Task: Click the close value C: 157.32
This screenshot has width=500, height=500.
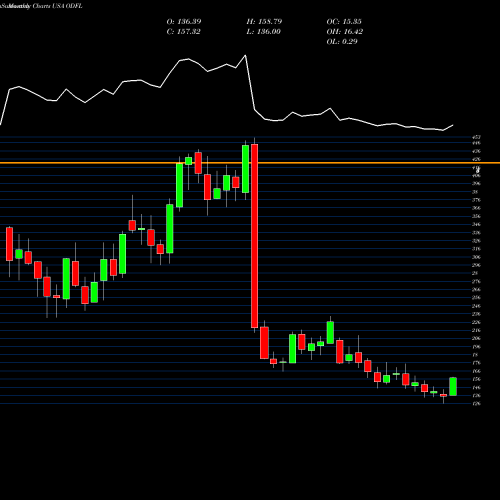Action: click(184, 32)
